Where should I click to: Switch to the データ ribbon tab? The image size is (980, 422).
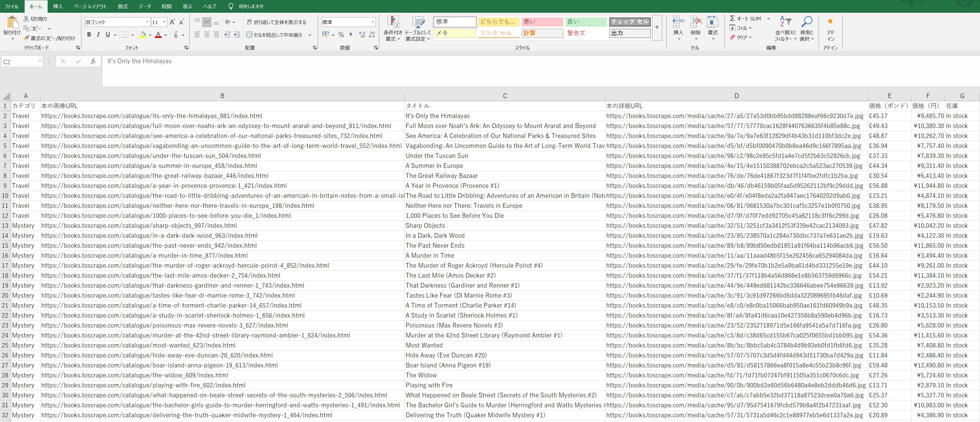145,6
